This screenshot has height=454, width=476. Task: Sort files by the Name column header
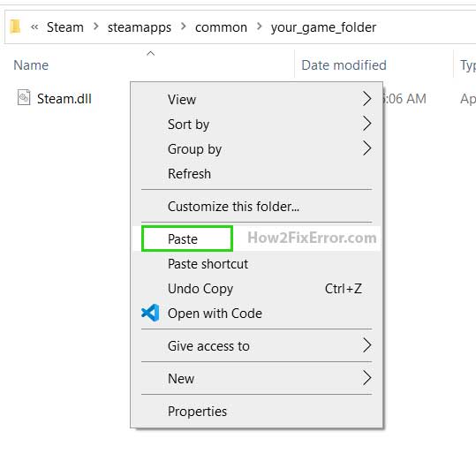tap(31, 65)
